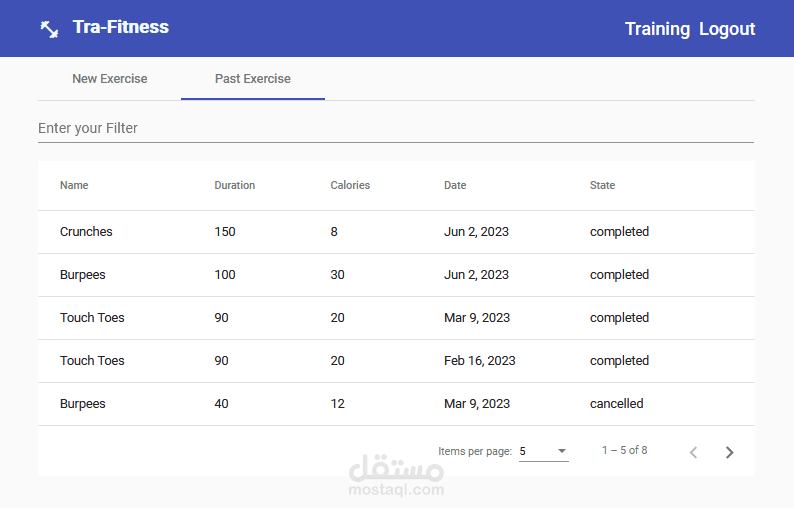Viewport: 794px width, 508px height.
Task: Click the duration value 100
Action: [x=225, y=275]
